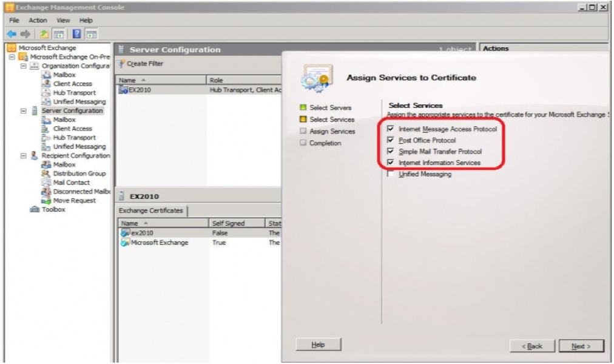Uncheck Post Office Protocol
Image resolution: width=614 pixels, height=364 pixels.
tap(390, 140)
